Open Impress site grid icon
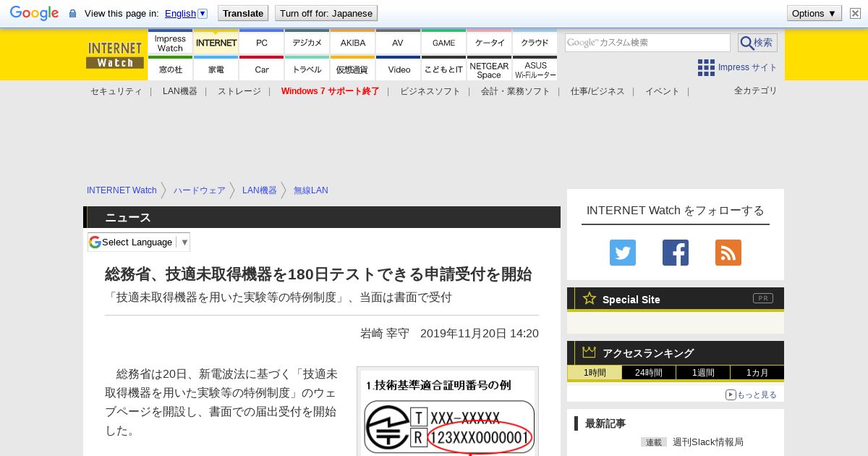 click(706, 67)
